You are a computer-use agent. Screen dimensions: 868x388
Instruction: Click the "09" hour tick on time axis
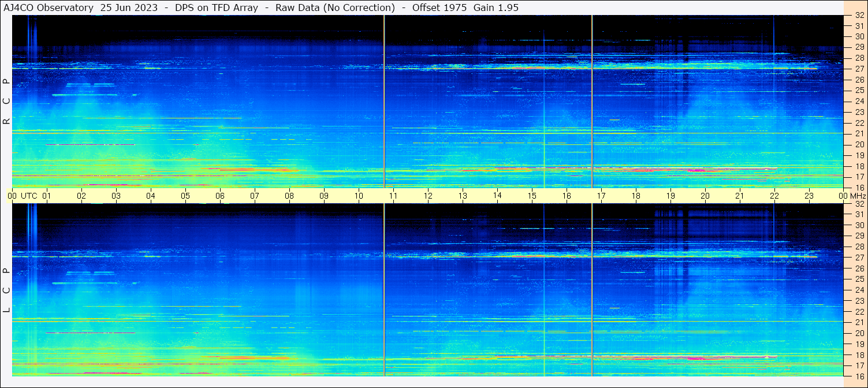(x=324, y=196)
